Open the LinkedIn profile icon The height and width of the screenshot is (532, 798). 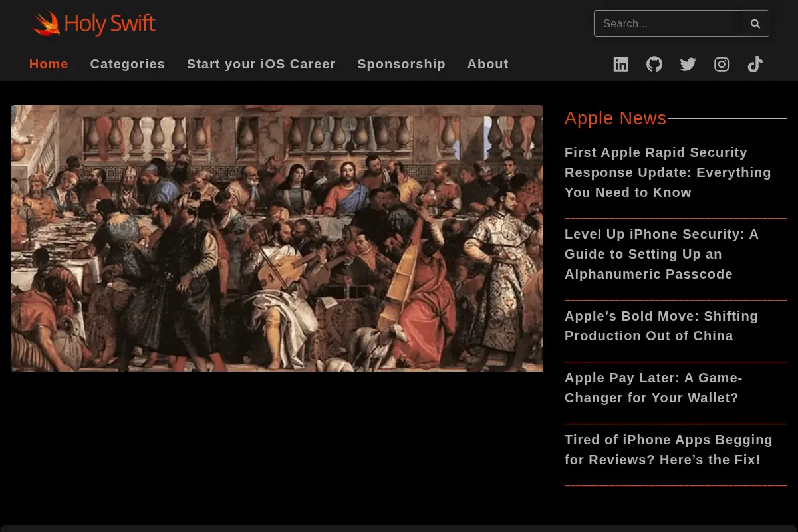pos(620,65)
